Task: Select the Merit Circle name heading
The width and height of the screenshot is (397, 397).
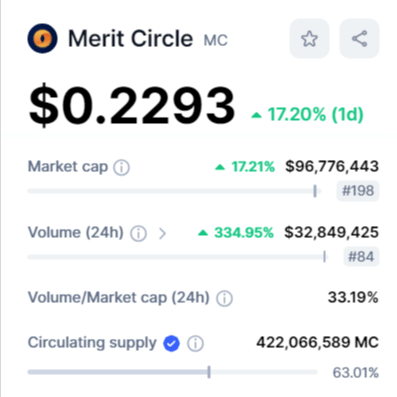Action: [x=130, y=38]
